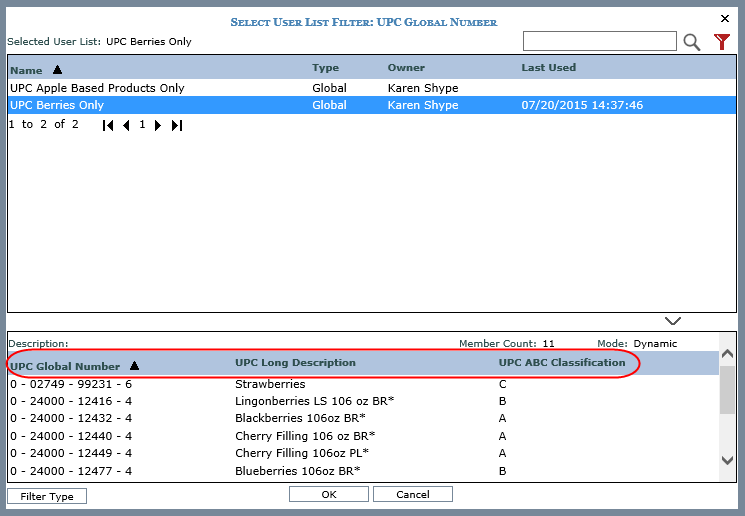Sort user lists by Last Used column
Image resolution: width=745 pixels, height=516 pixels.
549,67
